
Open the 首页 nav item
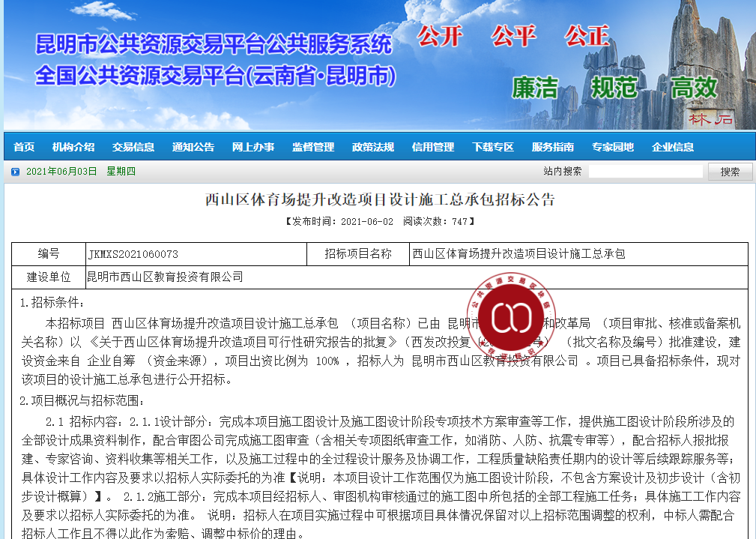(24, 147)
